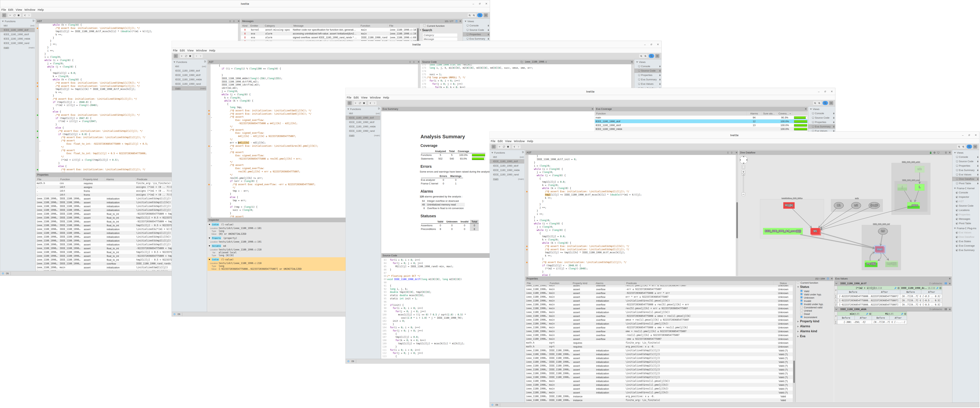Viewport: 980px width, 408px height.
Task: Select the red M1[j][k] node in dataflow
Action: [x=789, y=205]
